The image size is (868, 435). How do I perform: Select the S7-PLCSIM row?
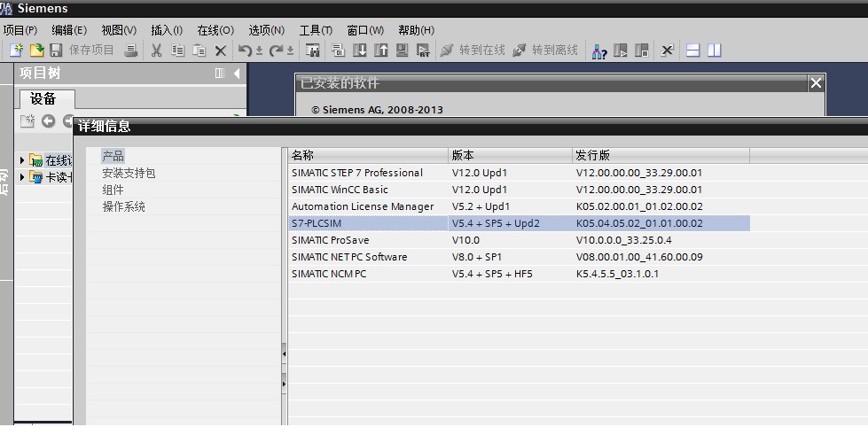tap(520, 223)
